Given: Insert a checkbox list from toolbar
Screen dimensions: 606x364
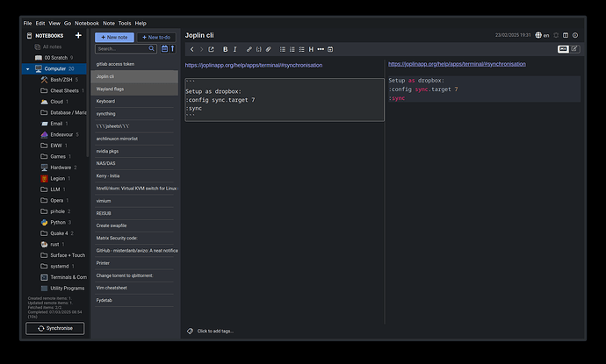Looking at the screenshot, I should (301, 49).
